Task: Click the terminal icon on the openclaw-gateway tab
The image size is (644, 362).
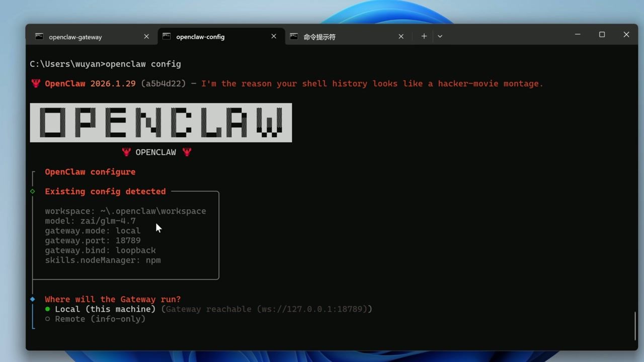Action: click(x=39, y=36)
